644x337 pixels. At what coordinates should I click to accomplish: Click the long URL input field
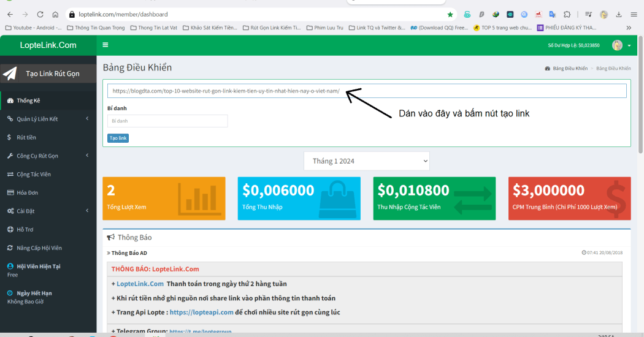pyautogui.click(x=367, y=91)
